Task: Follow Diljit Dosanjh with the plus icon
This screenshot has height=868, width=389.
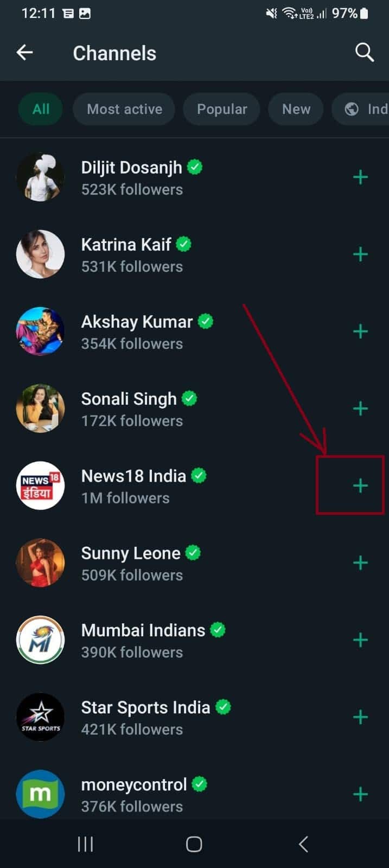Action: pos(360,177)
